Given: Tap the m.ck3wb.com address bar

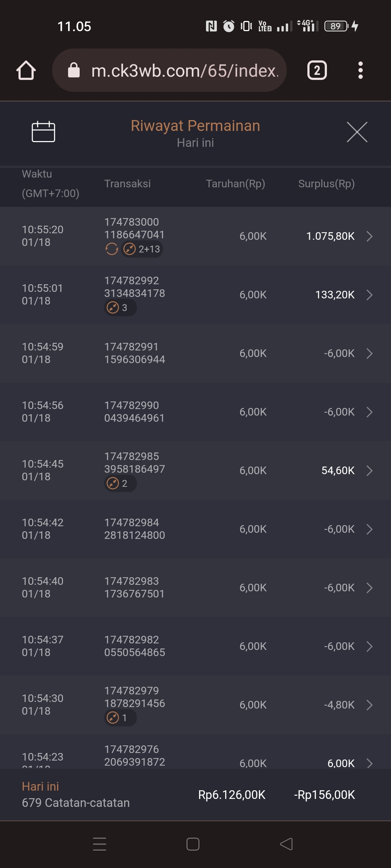Looking at the screenshot, I should 185,70.
